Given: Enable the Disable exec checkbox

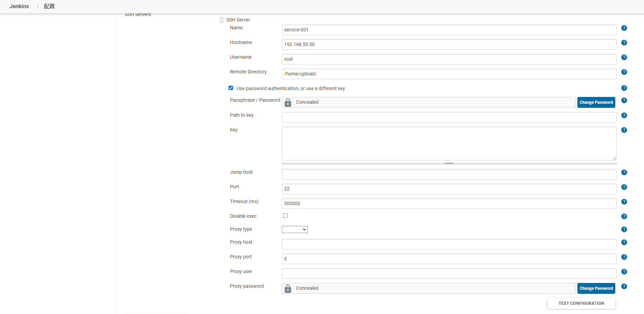Looking at the screenshot, I should [x=285, y=216].
